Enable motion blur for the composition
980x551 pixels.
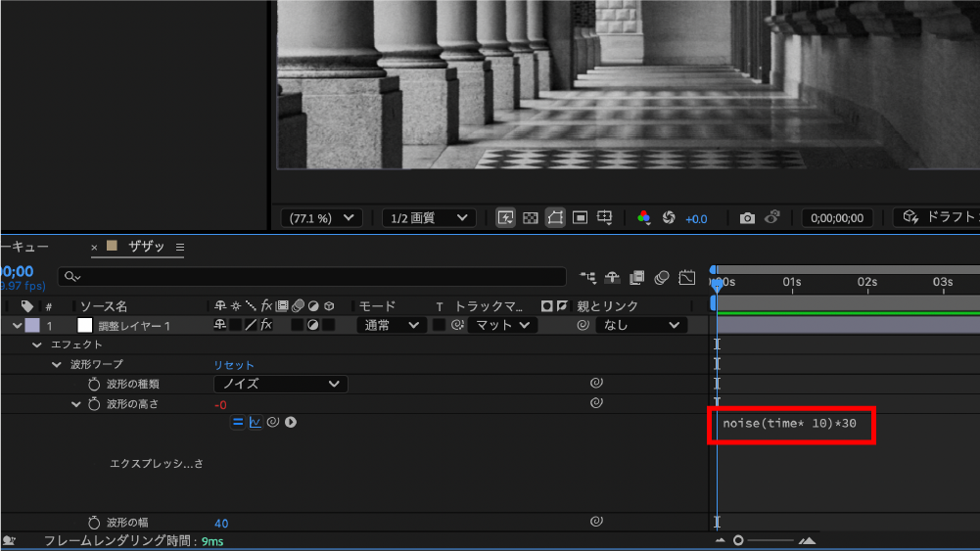[661, 277]
